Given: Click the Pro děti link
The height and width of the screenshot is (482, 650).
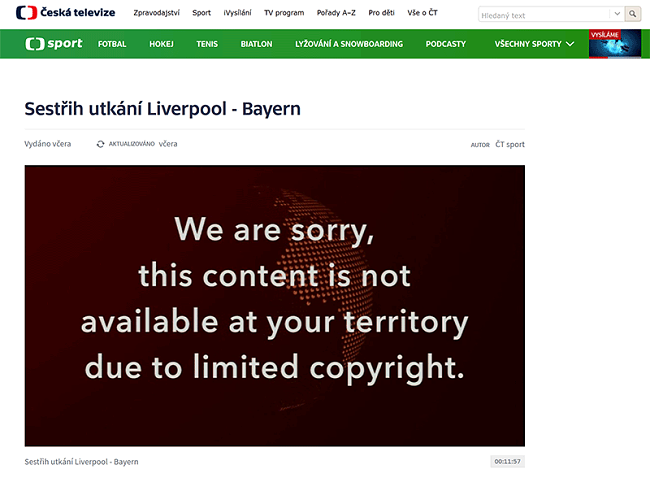Looking at the screenshot, I should point(381,13).
